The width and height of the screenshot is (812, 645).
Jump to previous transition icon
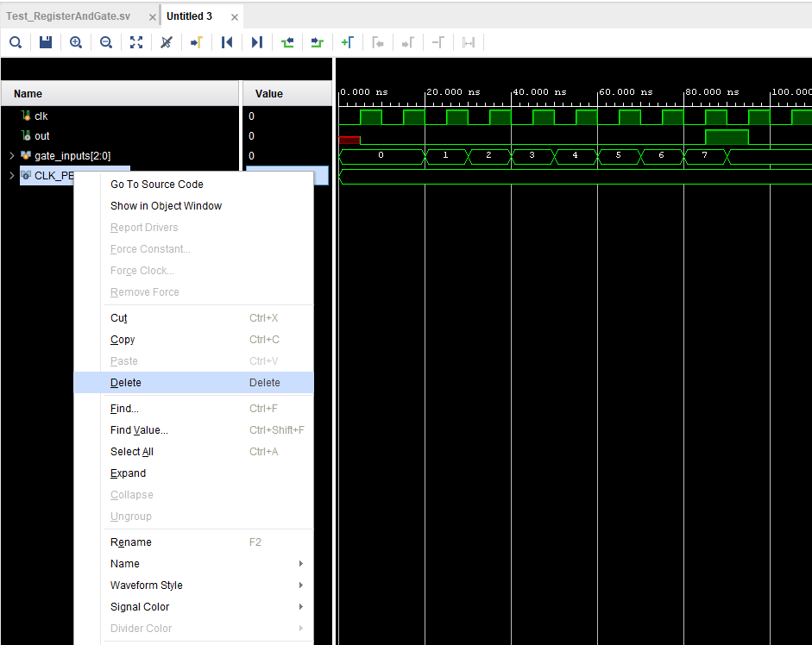(x=287, y=42)
